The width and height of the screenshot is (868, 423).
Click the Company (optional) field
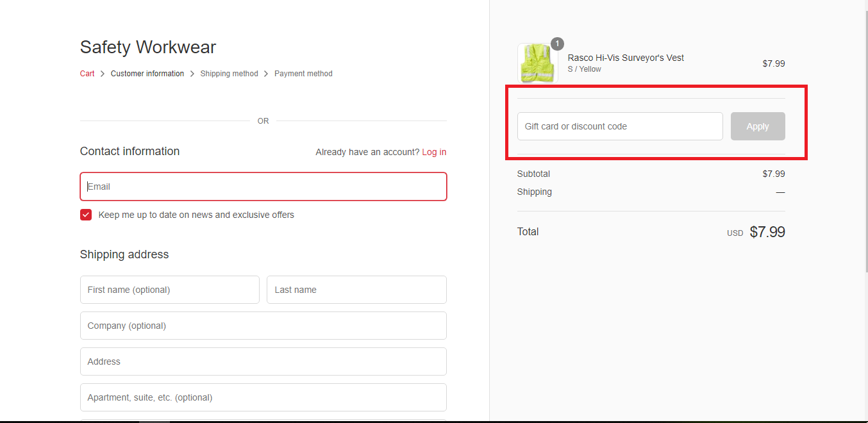(x=263, y=326)
